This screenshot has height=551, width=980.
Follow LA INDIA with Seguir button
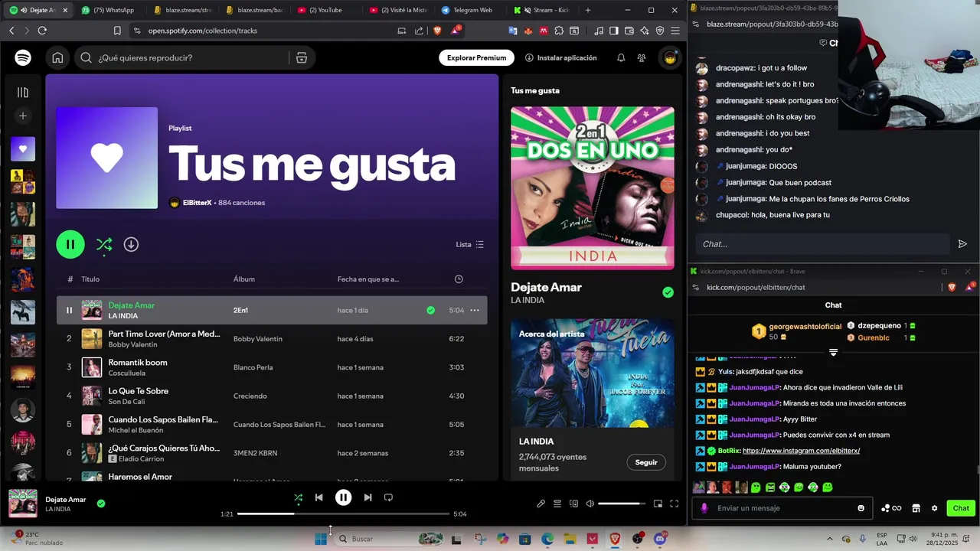click(646, 462)
